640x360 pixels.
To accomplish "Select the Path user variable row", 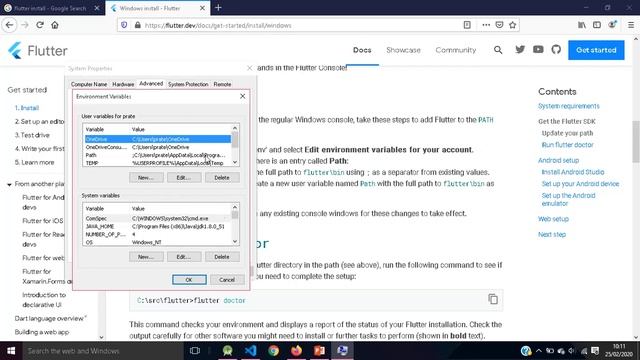I will [158, 155].
